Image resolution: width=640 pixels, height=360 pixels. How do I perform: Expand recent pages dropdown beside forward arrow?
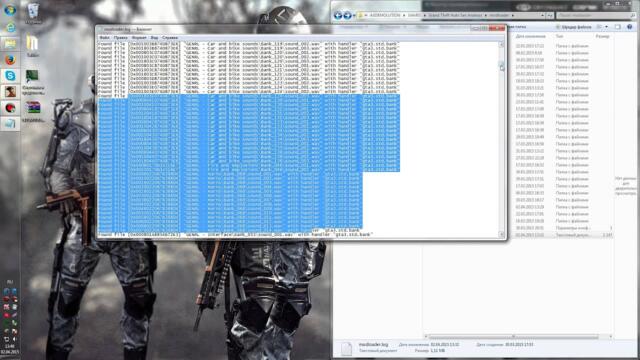pyautogui.click(x=354, y=16)
